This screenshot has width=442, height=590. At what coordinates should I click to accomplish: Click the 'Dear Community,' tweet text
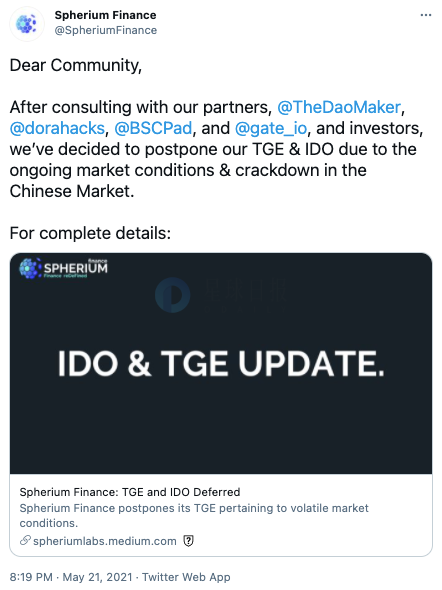76,65
